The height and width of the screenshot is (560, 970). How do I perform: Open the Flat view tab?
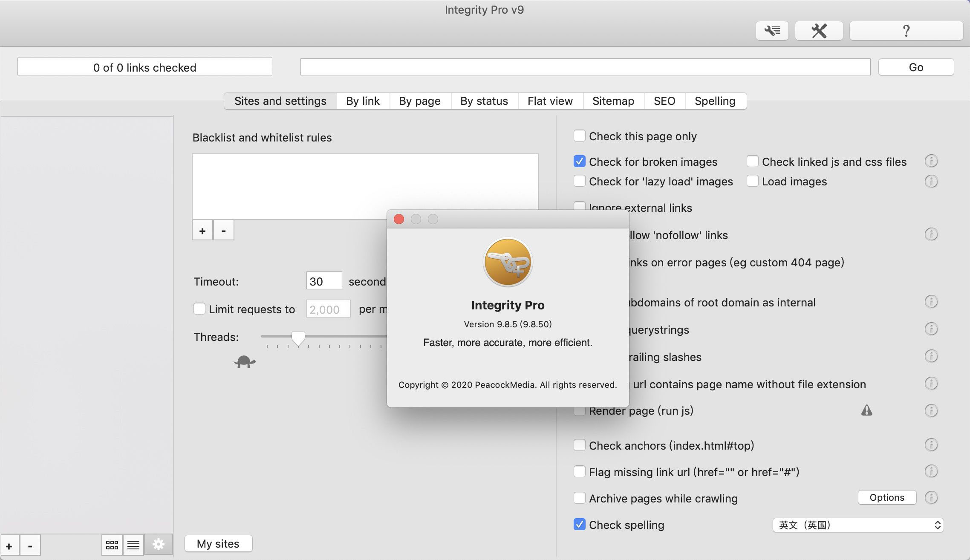click(x=550, y=101)
